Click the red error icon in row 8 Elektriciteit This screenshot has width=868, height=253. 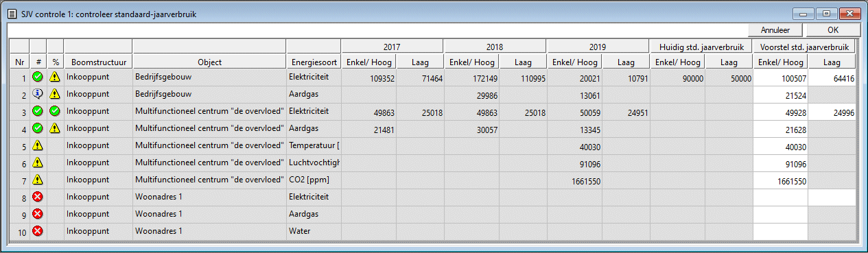(x=38, y=197)
